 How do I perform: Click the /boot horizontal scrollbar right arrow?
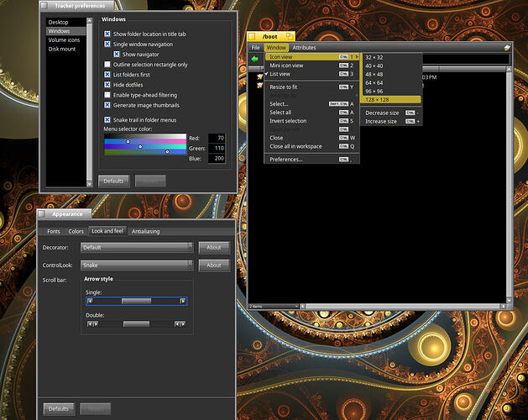coord(503,306)
